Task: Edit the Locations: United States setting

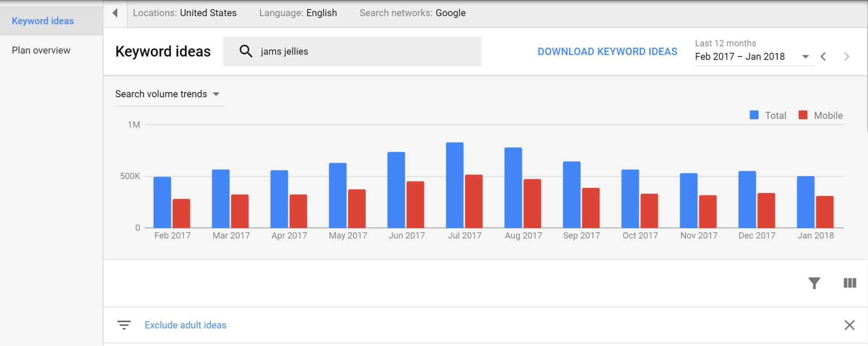Action: [184, 13]
